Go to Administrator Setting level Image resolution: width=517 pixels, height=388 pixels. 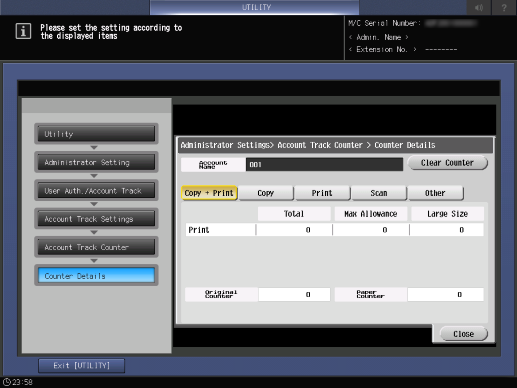96,162
